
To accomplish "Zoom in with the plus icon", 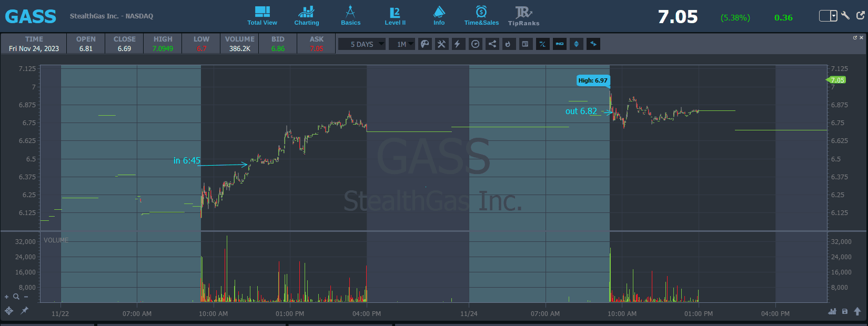I will pos(7,297).
